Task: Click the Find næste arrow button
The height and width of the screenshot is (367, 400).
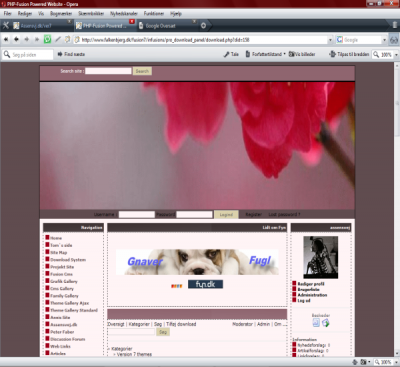Action: point(71,54)
